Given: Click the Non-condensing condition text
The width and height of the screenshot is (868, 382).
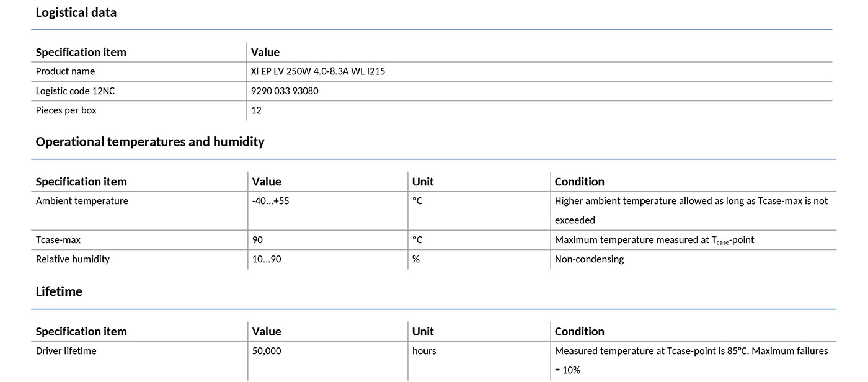Looking at the screenshot, I should click(x=589, y=259).
